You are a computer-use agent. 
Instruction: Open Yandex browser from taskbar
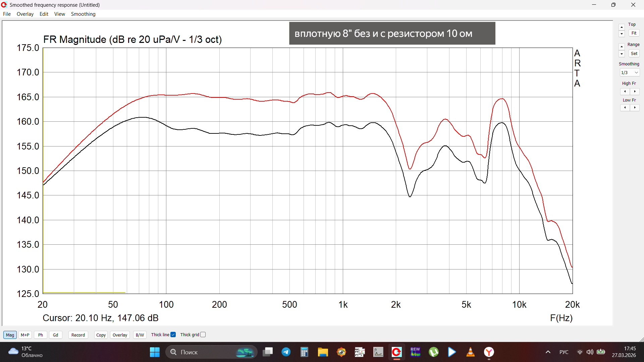click(489, 352)
